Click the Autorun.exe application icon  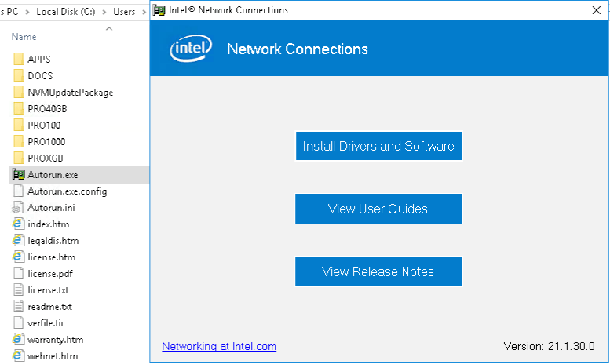pos(19,174)
